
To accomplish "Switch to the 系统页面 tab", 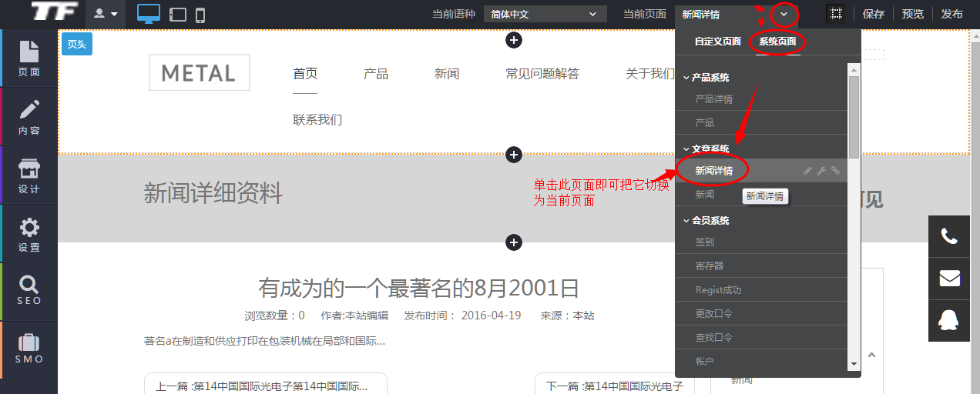I will click(777, 42).
